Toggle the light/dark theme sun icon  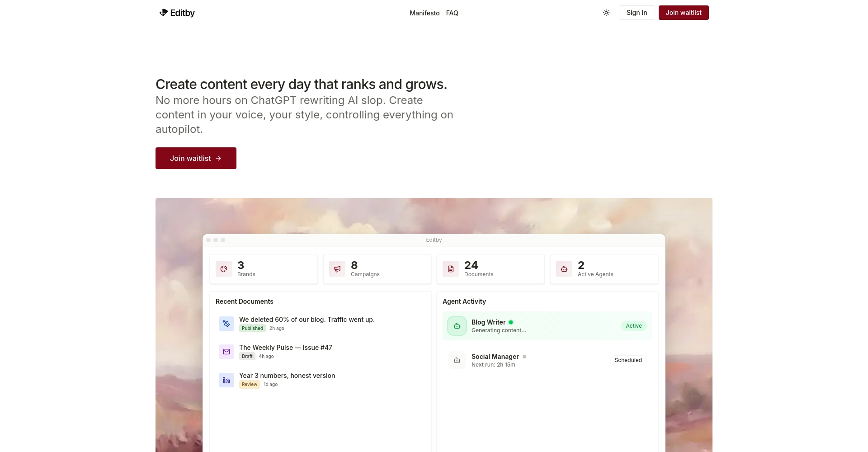[606, 13]
